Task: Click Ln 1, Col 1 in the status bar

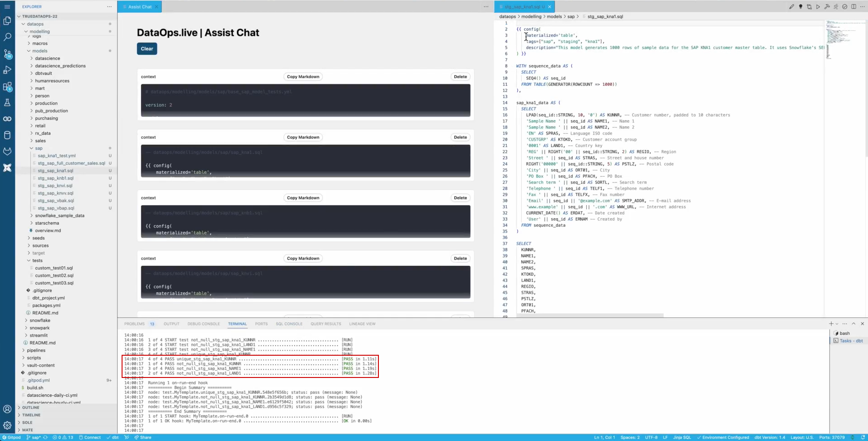Action: point(604,437)
